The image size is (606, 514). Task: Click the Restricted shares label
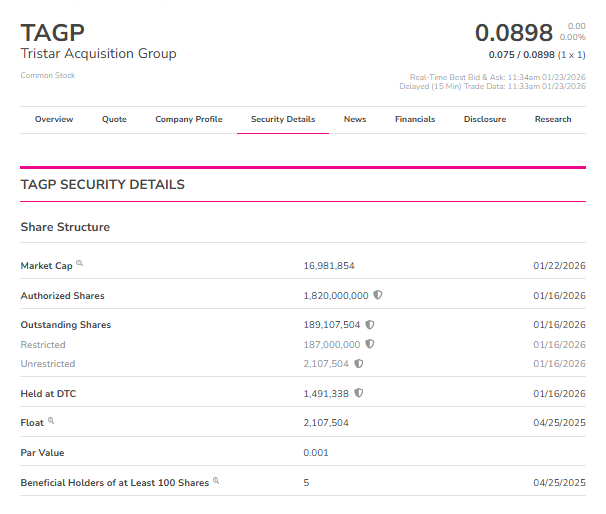point(43,345)
